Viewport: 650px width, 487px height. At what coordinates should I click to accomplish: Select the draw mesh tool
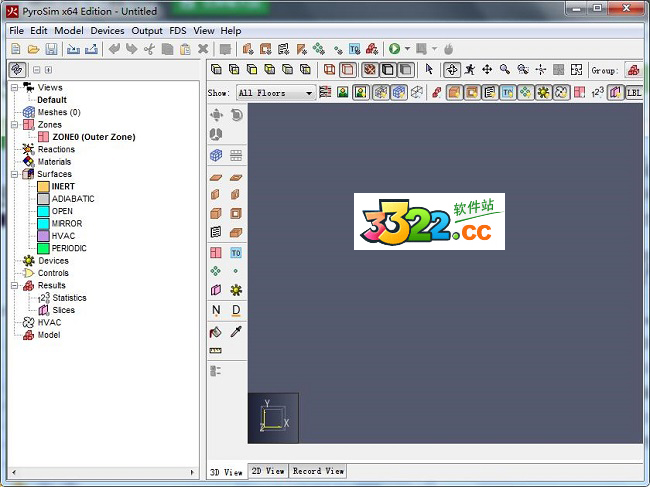pos(216,155)
